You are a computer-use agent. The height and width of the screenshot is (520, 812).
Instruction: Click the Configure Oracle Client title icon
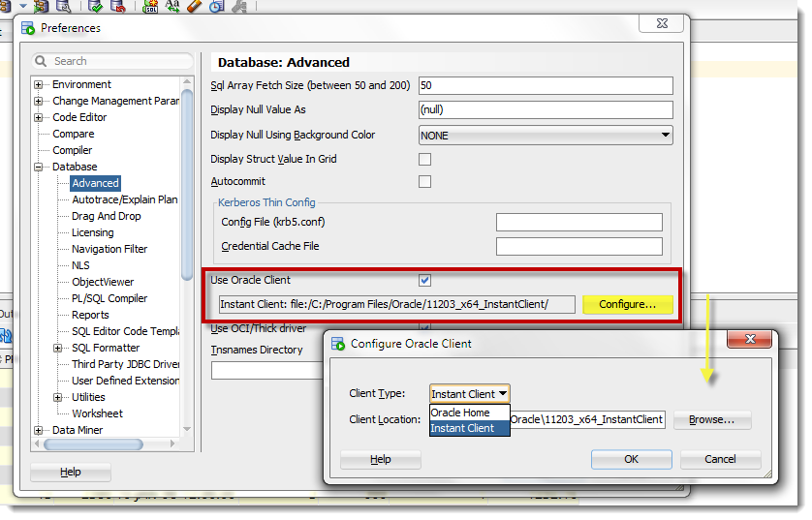[x=338, y=344]
